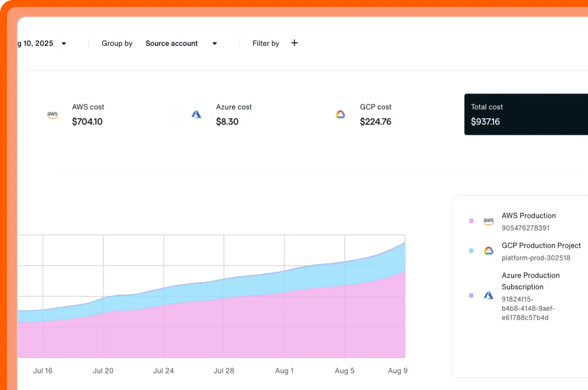Screen dimensions: 588x390
Task: Click the pink AWS Production legend swatch
Action: tap(471, 221)
